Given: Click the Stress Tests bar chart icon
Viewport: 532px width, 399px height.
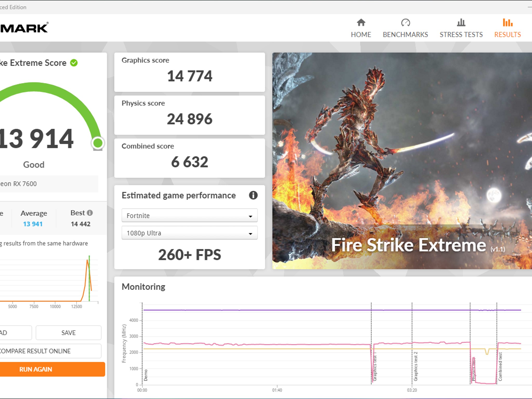Looking at the screenshot, I should (461, 23).
